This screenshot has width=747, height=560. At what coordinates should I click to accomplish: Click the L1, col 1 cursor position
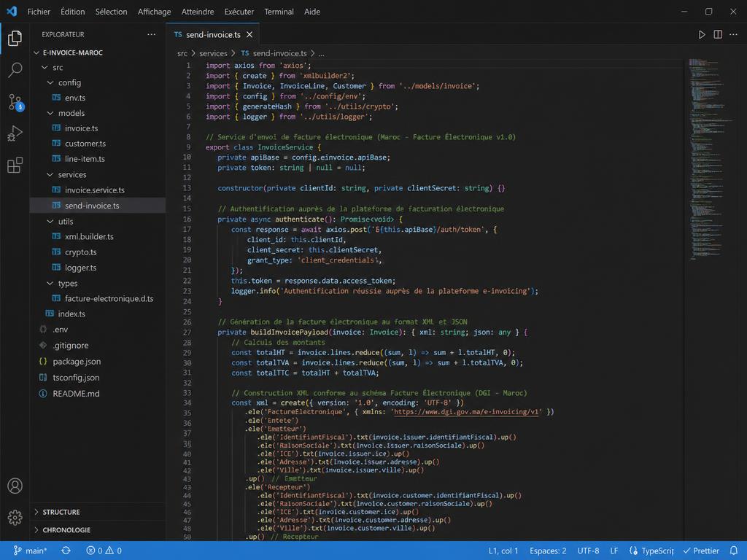coord(503,551)
